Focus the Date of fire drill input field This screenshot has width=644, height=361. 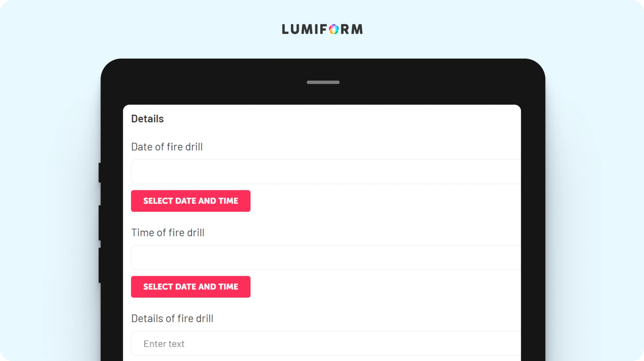click(x=326, y=172)
